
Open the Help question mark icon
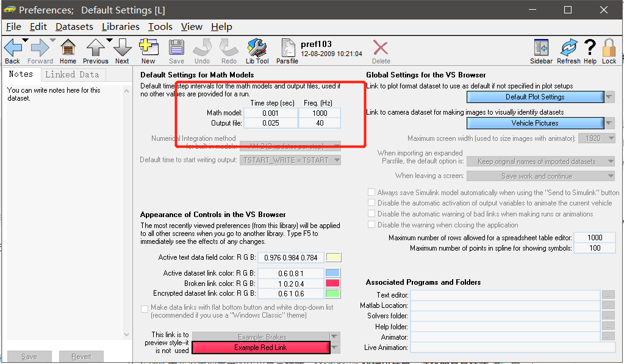[x=590, y=47]
